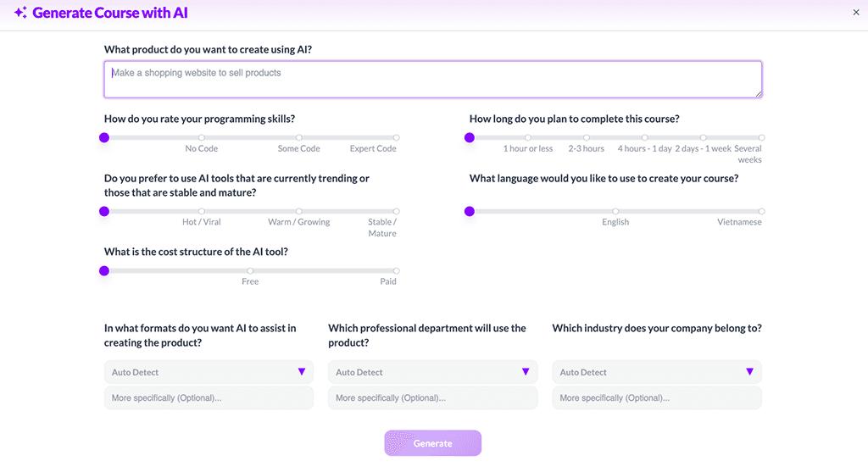Set programming skills to No Code

point(202,137)
